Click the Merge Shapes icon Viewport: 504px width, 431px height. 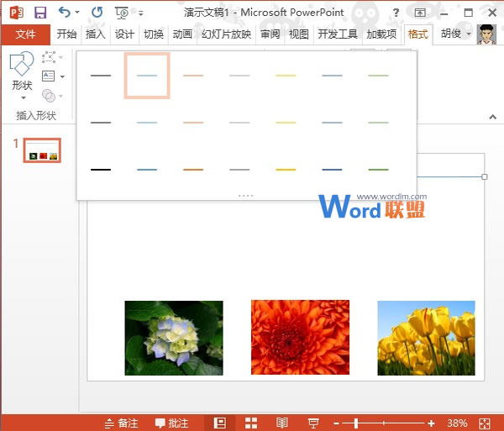coord(49,96)
